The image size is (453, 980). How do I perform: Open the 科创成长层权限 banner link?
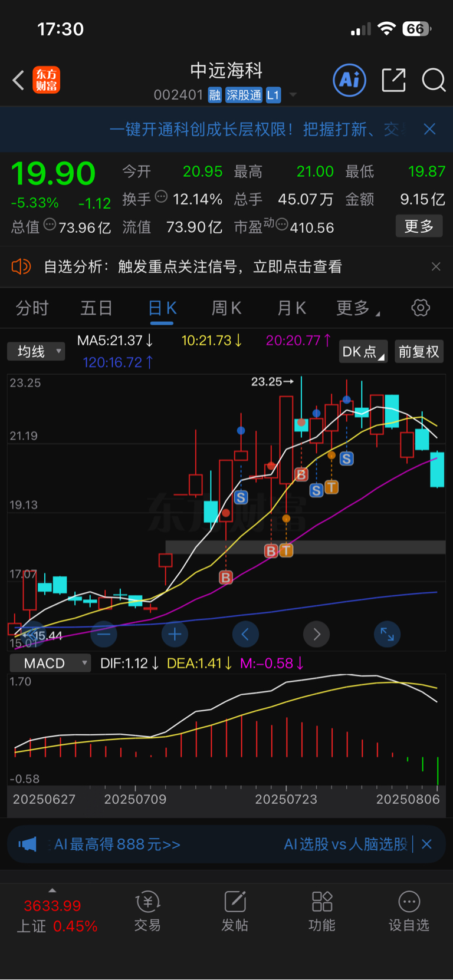click(258, 129)
